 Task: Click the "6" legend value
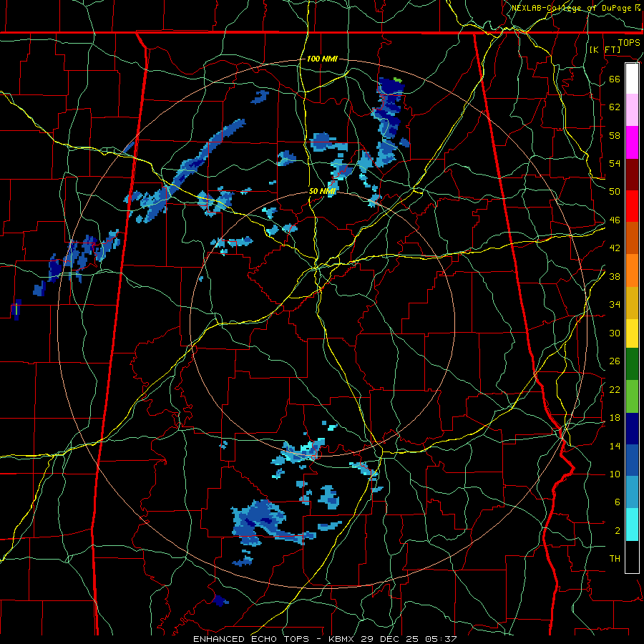(x=618, y=502)
